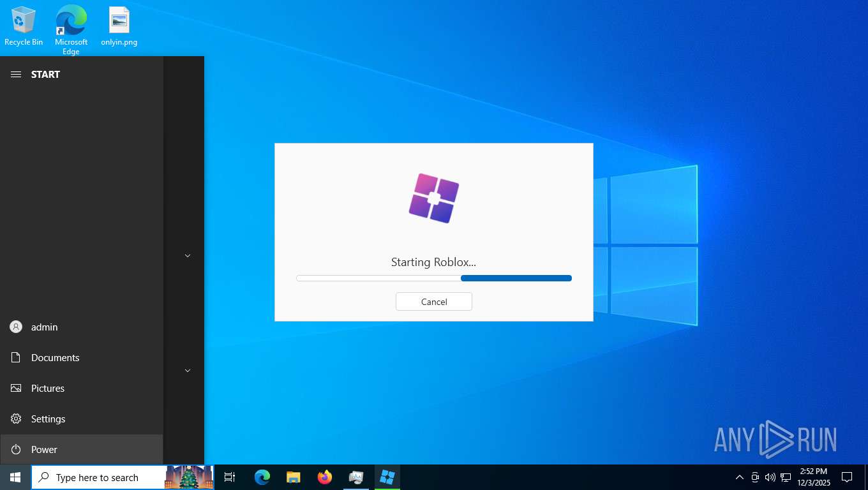Expand the upper chevron in Start list
This screenshot has height=490, width=868.
[x=188, y=255]
